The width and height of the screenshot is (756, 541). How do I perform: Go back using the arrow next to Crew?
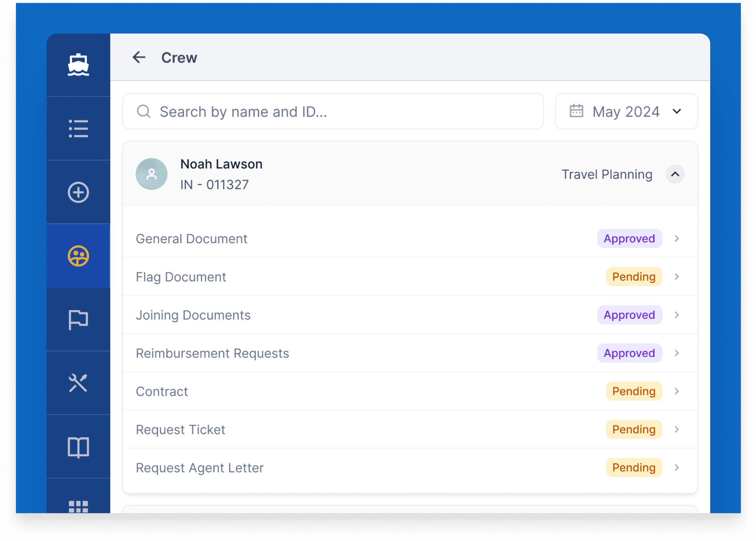pos(139,57)
